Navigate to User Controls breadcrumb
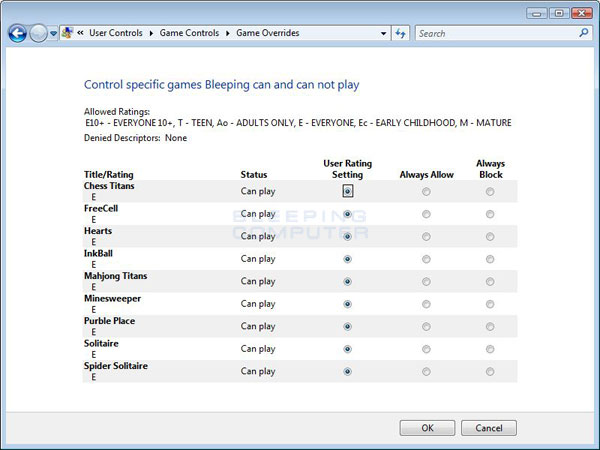The height and width of the screenshot is (450, 600). tap(116, 33)
